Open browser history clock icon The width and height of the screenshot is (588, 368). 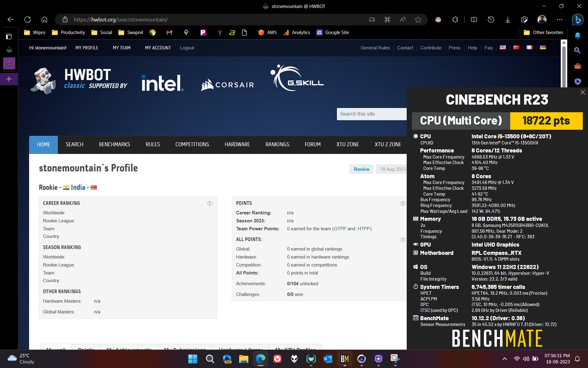(491, 20)
